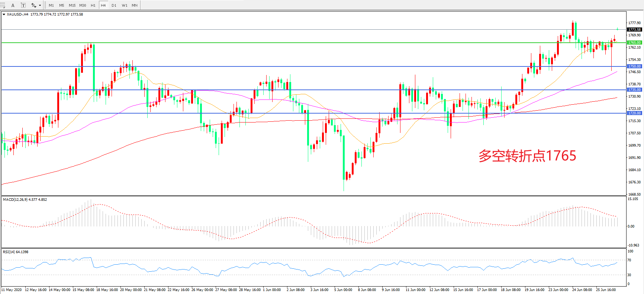This screenshot has width=644, height=294.
Task: Select the H1 timeframe button
Action: click(x=93, y=5)
